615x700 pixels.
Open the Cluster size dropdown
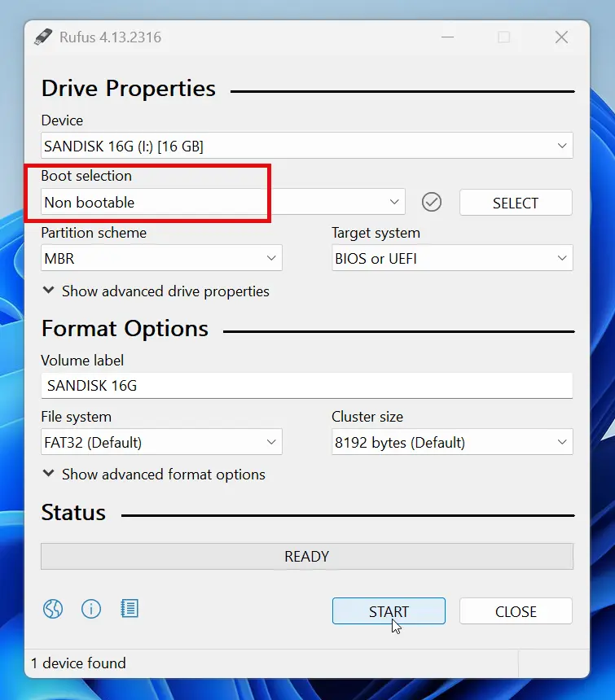point(452,442)
